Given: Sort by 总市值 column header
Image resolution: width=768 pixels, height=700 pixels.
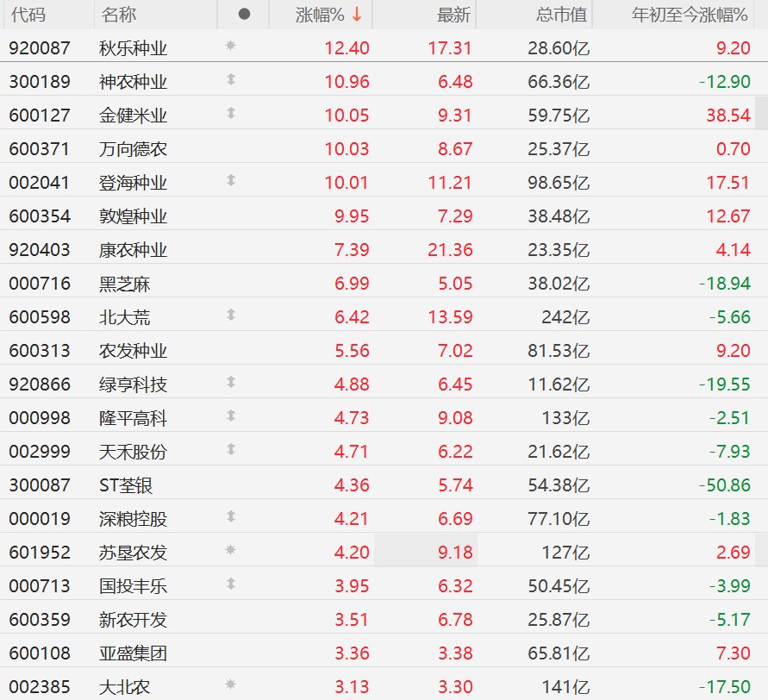Looking at the screenshot, I should 561,15.
